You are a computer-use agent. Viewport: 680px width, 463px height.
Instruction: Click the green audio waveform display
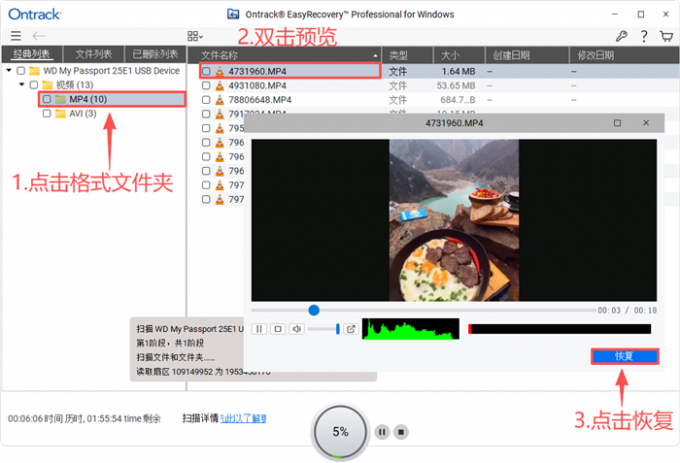(x=411, y=329)
